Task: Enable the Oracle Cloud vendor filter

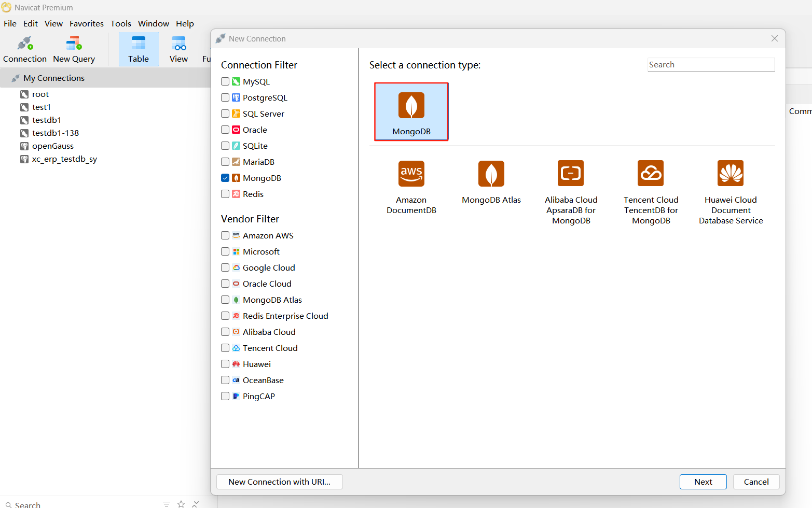Action: click(x=225, y=284)
